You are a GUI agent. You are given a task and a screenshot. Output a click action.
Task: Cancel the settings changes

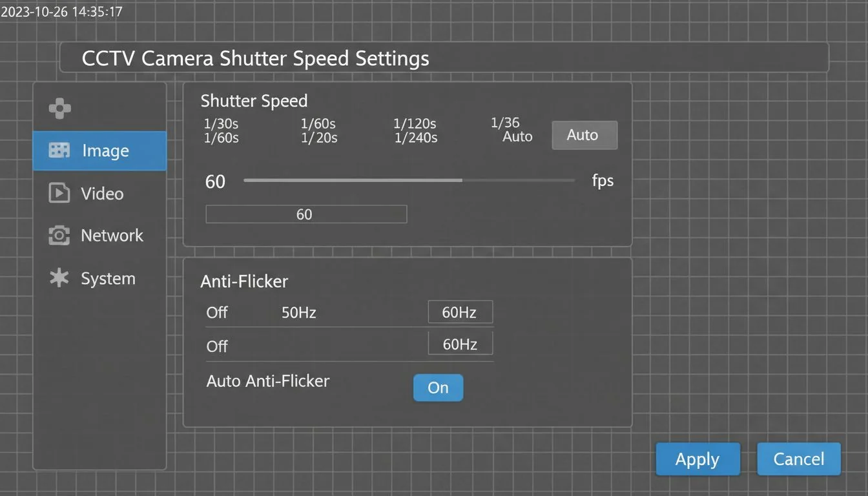(x=799, y=459)
